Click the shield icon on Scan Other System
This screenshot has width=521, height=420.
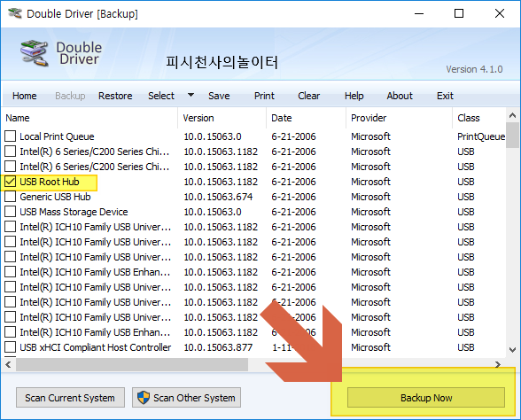144,397
